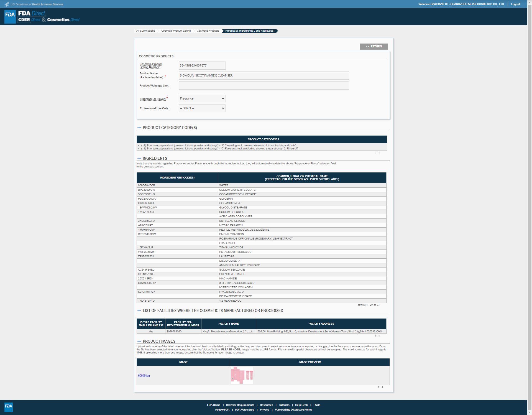Open the Tutorials footer link

click(x=284, y=405)
